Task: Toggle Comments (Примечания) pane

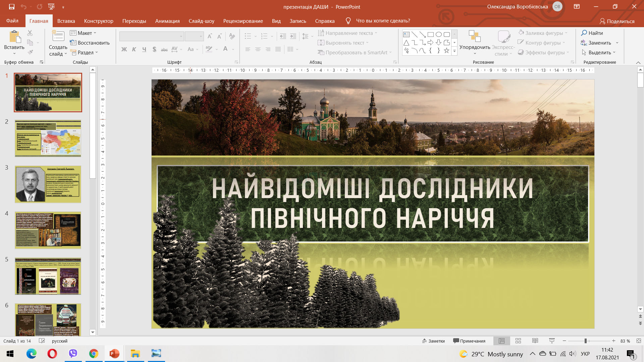Action: [x=469, y=341]
